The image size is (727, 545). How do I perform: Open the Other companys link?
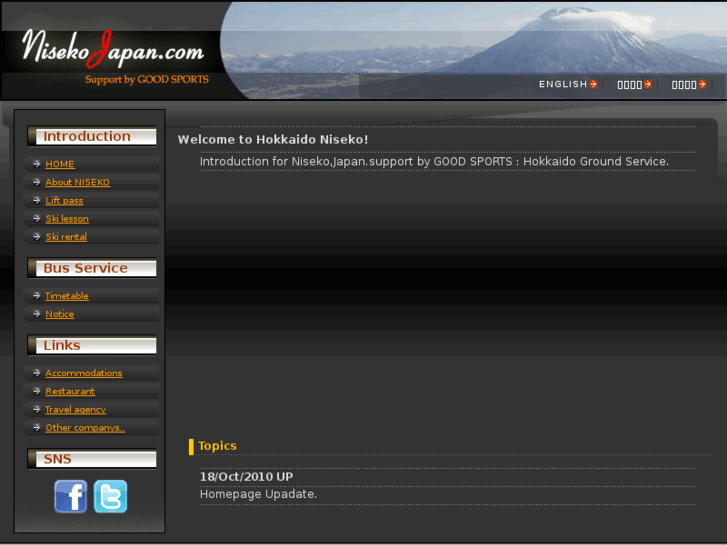(85, 428)
